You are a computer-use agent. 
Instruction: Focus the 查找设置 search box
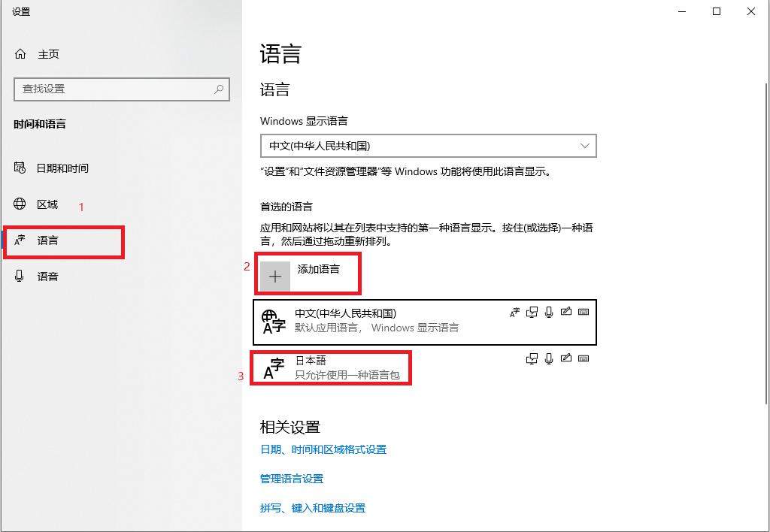point(121,89)
